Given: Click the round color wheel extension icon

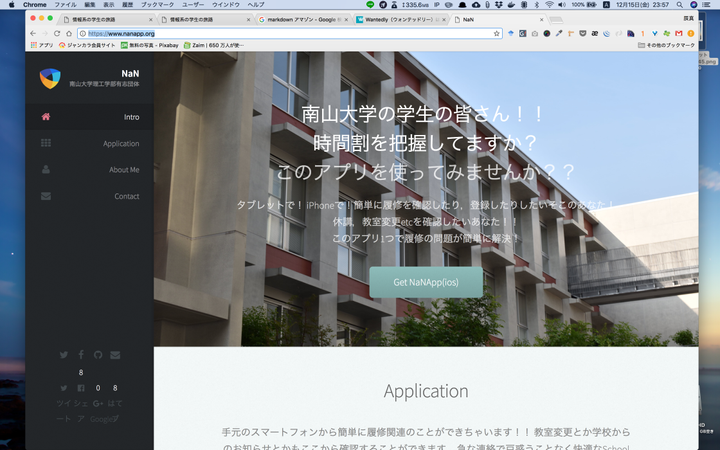Looking at the screenshot, I should [x=546, y=34].
